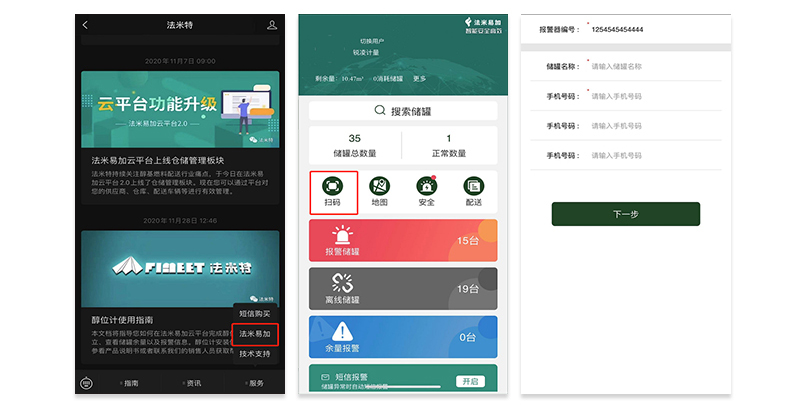Image resolution: width=790 pixels, height=418 pixels.
Task: Click the 搜索储罐 search box
Action: point(403,111)
